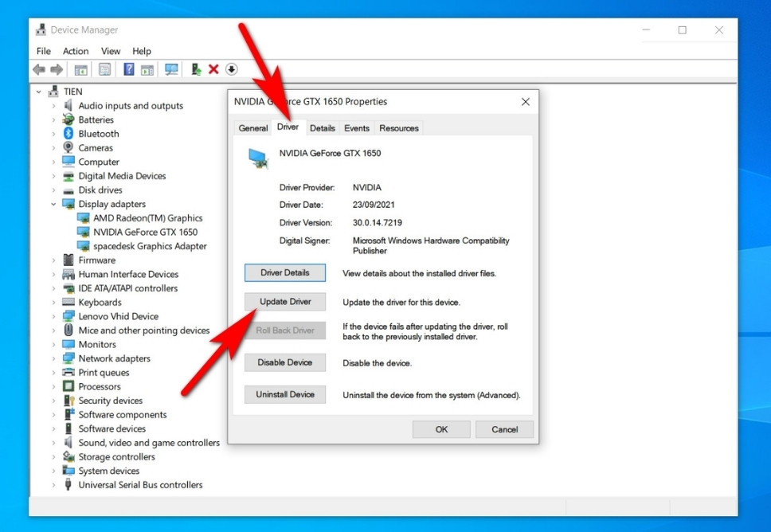Open the View menu

[111, 51]
